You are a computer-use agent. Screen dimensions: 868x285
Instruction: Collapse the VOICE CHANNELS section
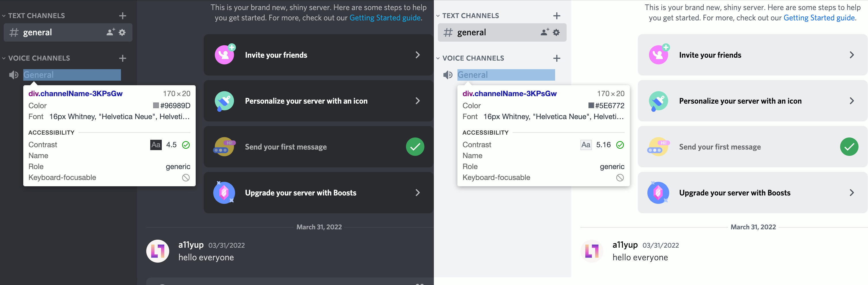[4, 58]
